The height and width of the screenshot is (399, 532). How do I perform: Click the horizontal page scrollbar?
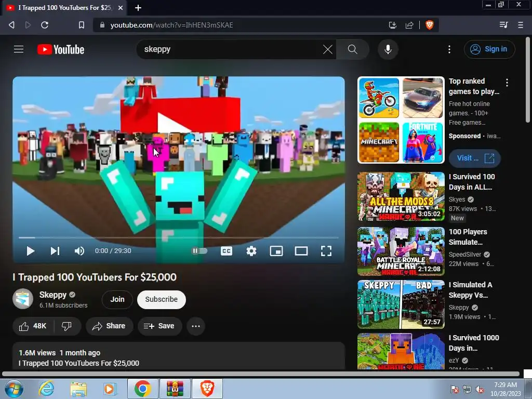coord(261,374)
